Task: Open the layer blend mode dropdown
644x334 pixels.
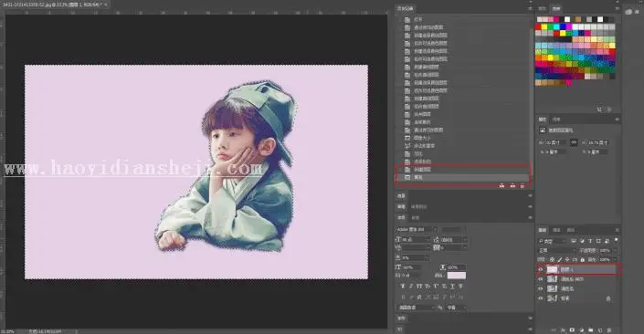Action: [557, 250]
